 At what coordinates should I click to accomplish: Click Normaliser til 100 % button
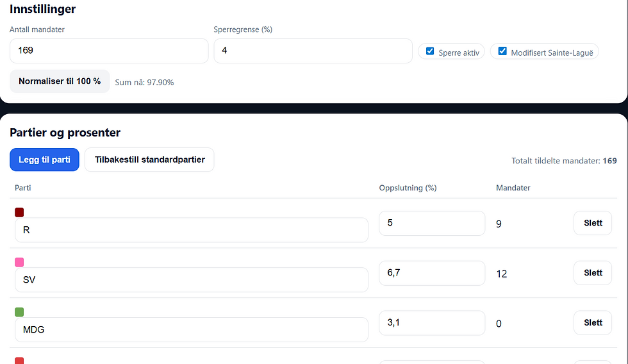click(x=60, y=81)
